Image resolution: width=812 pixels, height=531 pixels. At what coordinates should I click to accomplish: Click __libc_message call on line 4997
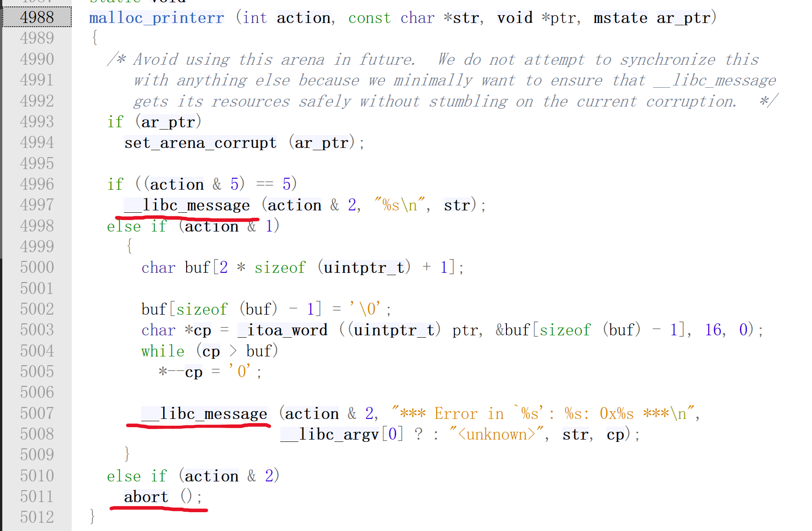tap(187, 205)
